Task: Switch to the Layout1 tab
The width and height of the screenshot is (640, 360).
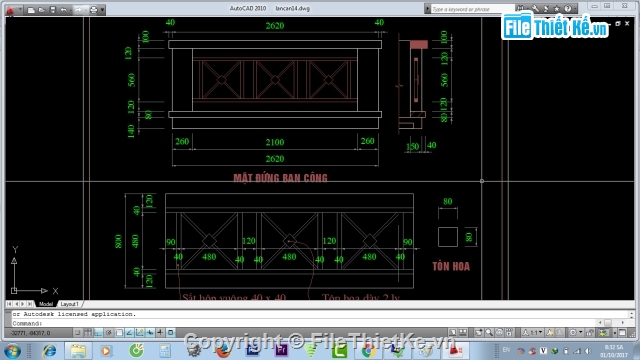Action: [x=69, y=304]
